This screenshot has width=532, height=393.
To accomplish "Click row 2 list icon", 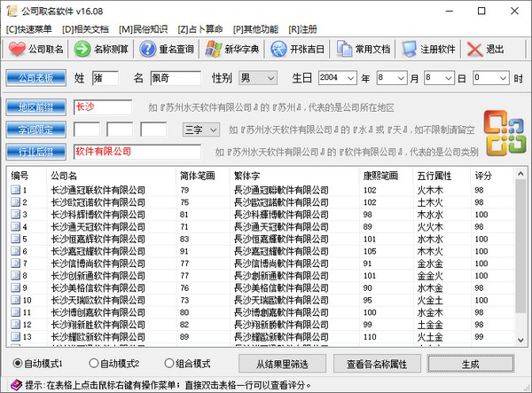I will 16,201.
